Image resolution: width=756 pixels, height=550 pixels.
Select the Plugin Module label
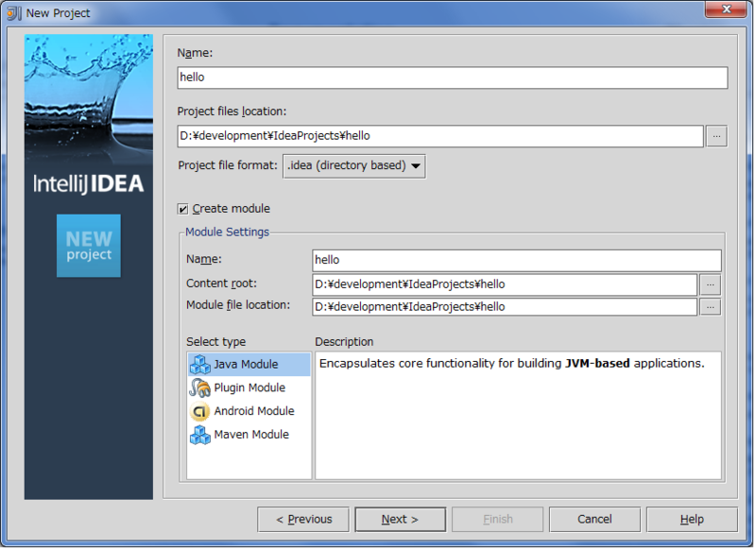coord(249,388)
